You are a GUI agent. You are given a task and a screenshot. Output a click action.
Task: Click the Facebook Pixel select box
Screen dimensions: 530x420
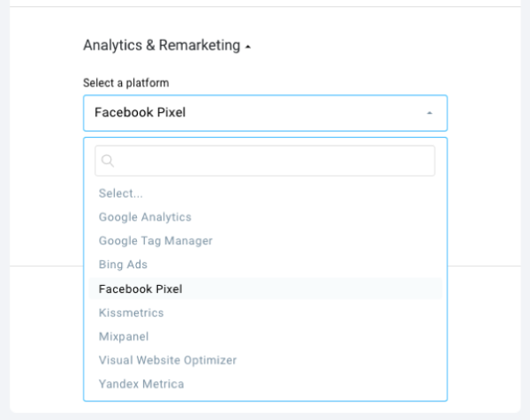[x=256, y=113]
